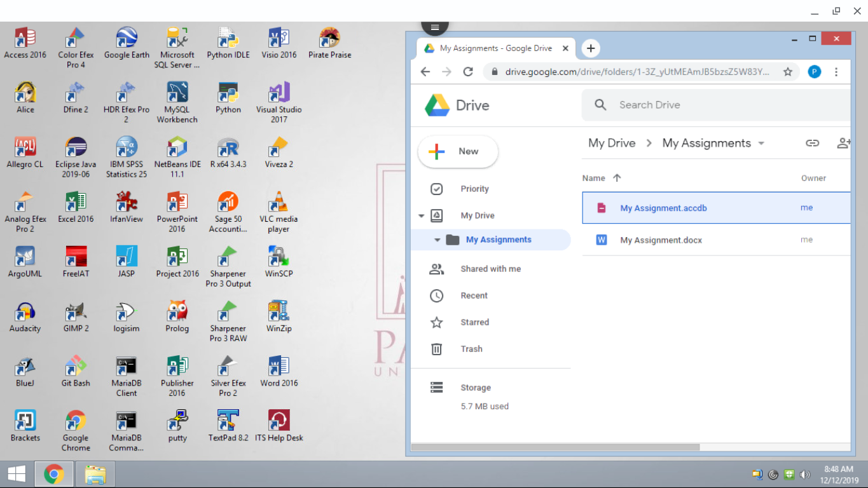
Task: Click the horizontal scrollbar in the Drive window
Action: click(x=555, y=447)
